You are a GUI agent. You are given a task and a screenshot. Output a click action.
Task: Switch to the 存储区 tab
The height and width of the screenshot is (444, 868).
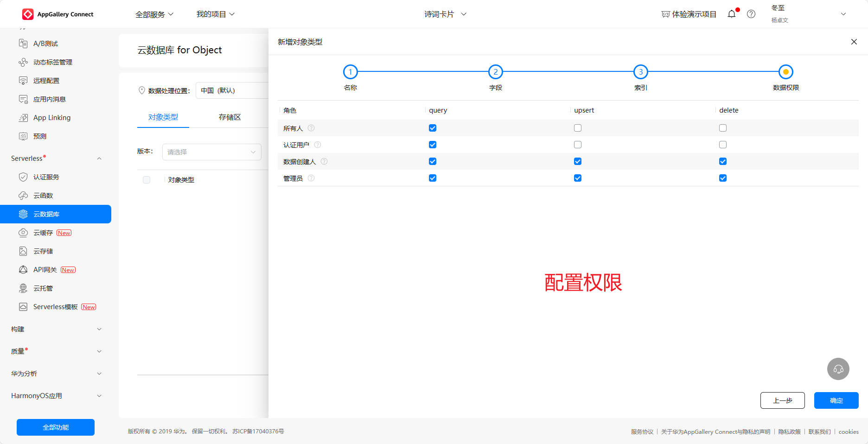(x=230, y=117)
